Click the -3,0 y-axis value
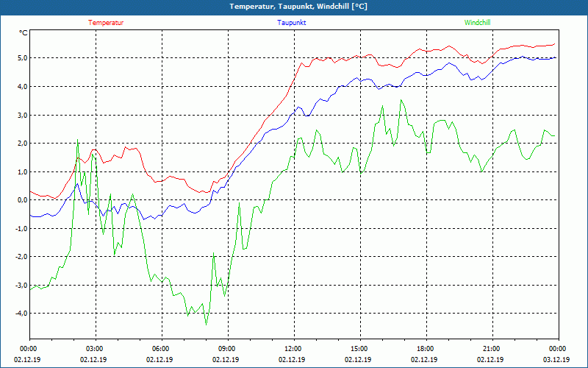 click(21, 285)
